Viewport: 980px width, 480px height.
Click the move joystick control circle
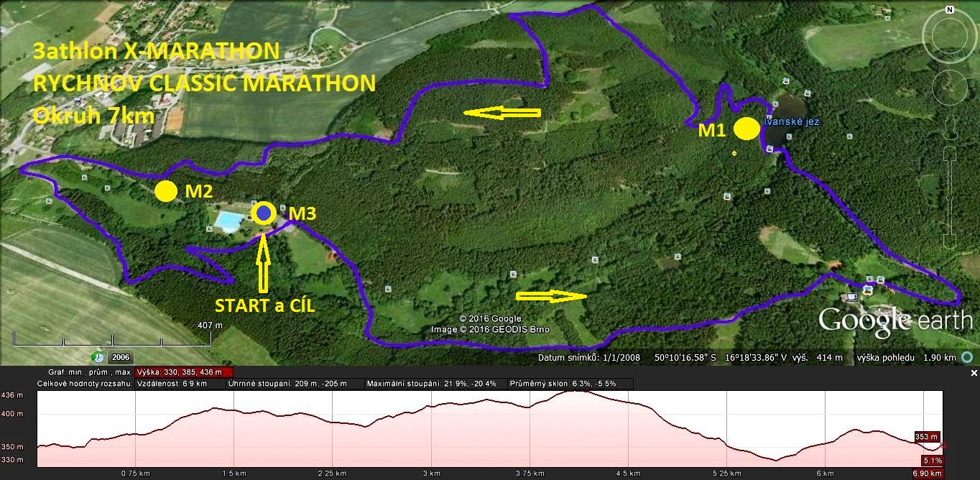pos(950,88)
